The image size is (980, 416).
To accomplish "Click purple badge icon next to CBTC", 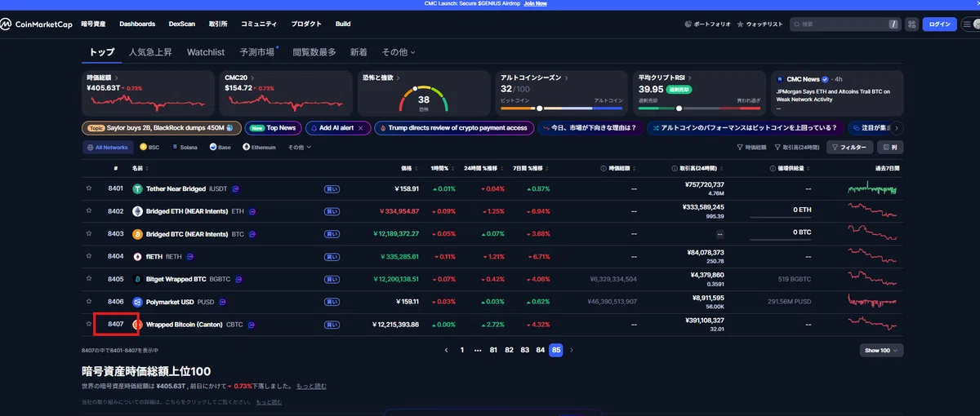I will coord(252,324).
